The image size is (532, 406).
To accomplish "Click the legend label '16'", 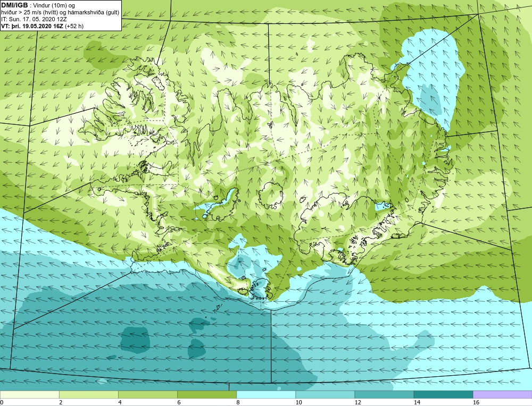I will (476, 402).
